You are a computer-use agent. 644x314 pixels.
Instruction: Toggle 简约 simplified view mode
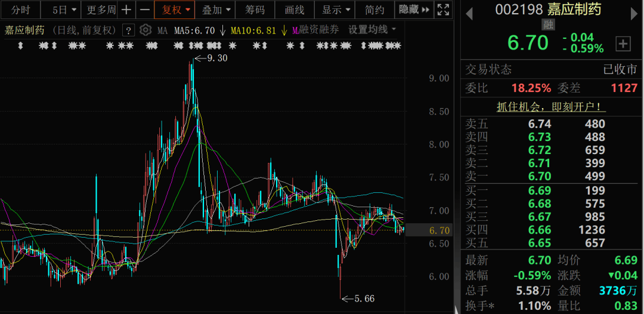tap(374, 10)
